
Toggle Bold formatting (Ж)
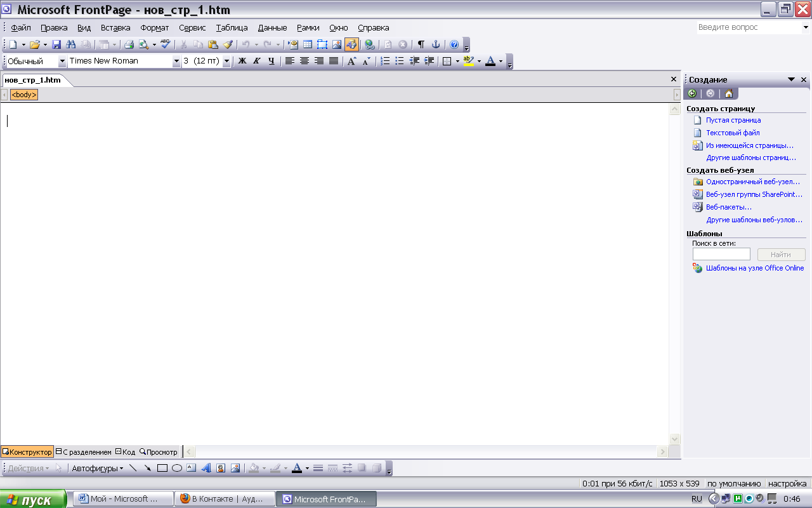[x=242, y=61]
